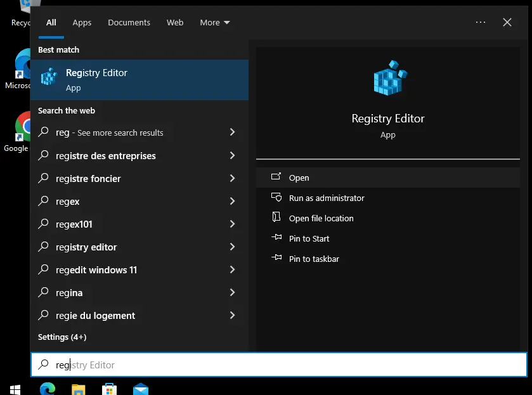Viewport: 532px width, 395px height.
Task: Click the Run as administrator shield icon
Action: [x=276, y=197]
